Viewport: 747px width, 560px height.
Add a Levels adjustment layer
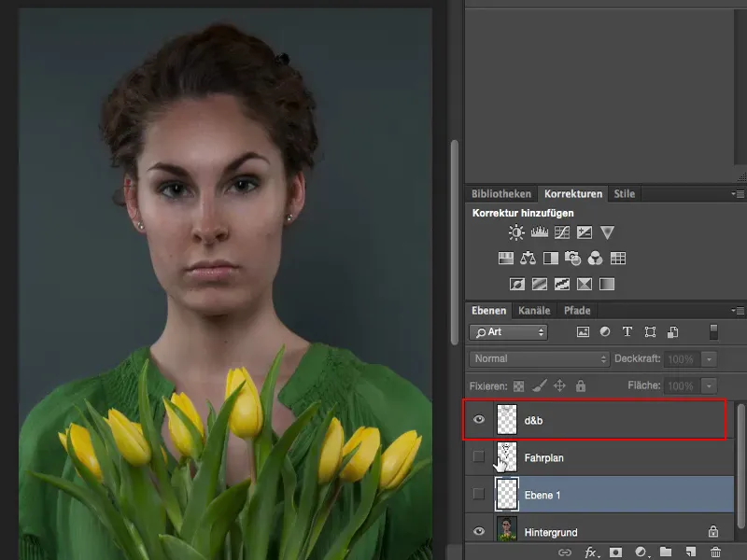540,232
